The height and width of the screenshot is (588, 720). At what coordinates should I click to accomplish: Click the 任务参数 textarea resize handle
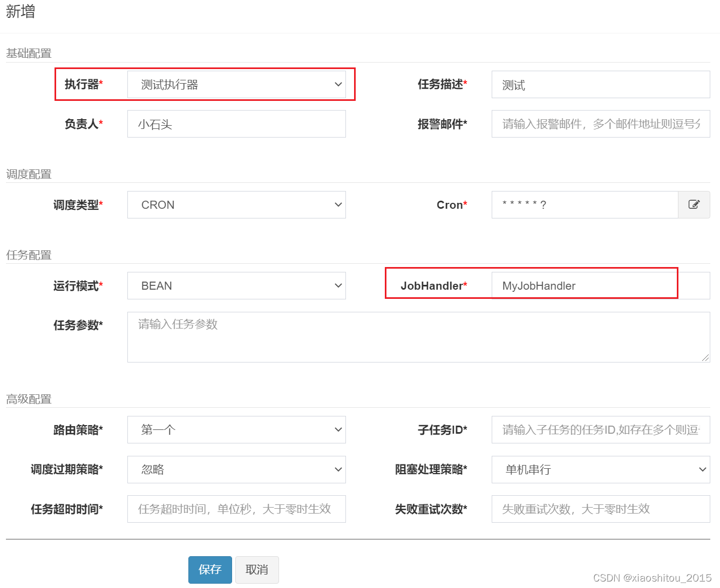705,358
